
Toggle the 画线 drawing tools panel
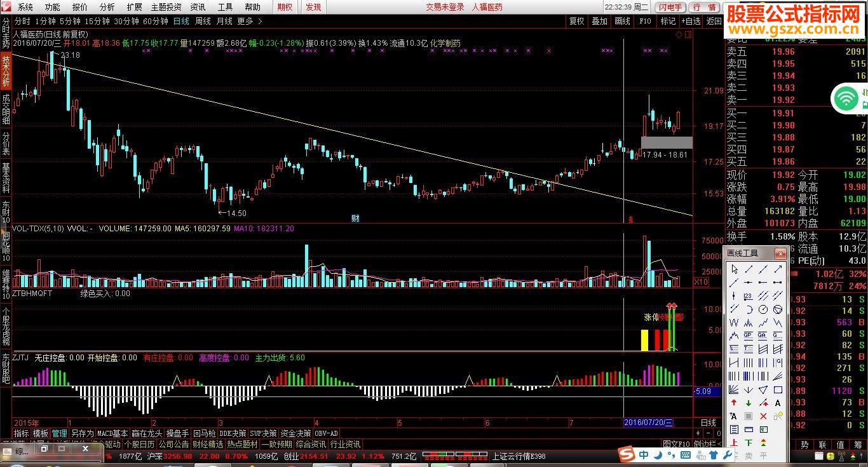622,21
